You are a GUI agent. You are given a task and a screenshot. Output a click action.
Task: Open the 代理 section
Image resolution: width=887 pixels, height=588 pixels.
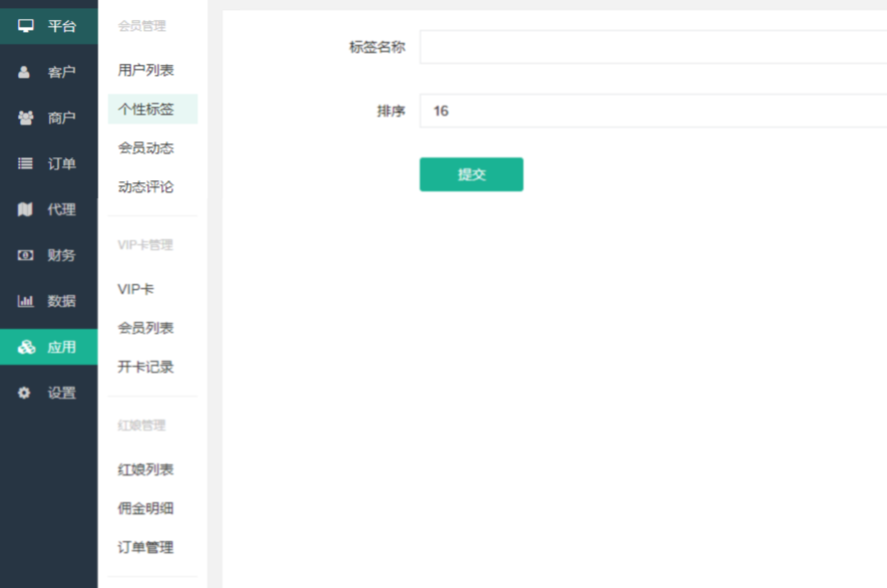[x=49, y=209]
